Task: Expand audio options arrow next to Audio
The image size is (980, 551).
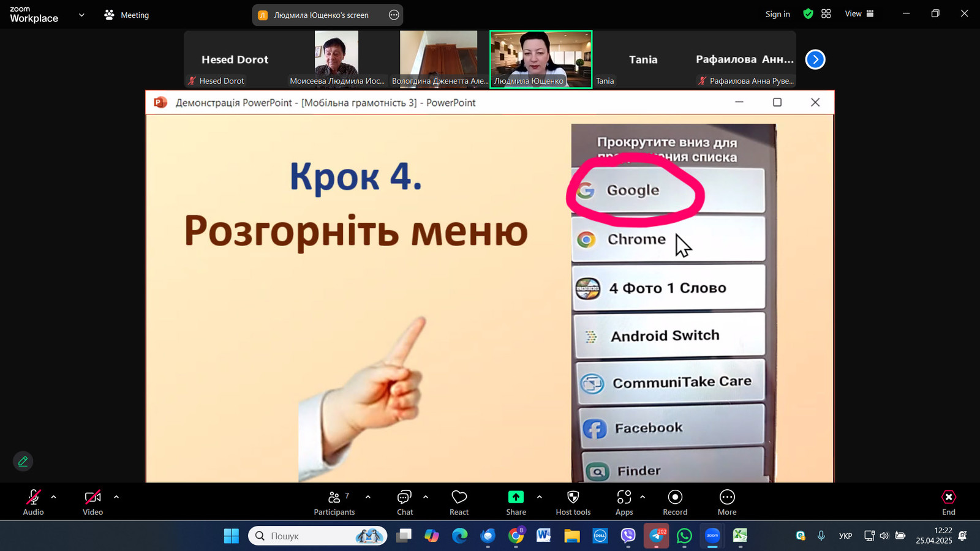Action: [53, 497]
